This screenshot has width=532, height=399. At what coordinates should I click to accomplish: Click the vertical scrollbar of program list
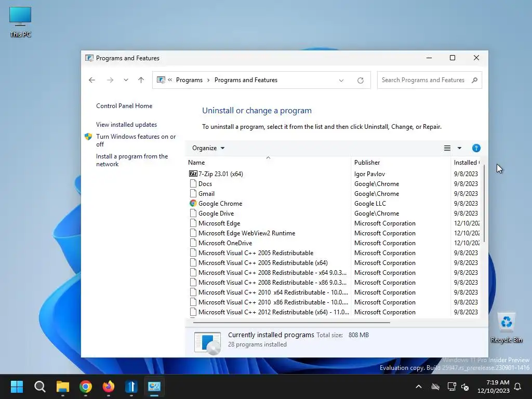[x=484, y=204]
